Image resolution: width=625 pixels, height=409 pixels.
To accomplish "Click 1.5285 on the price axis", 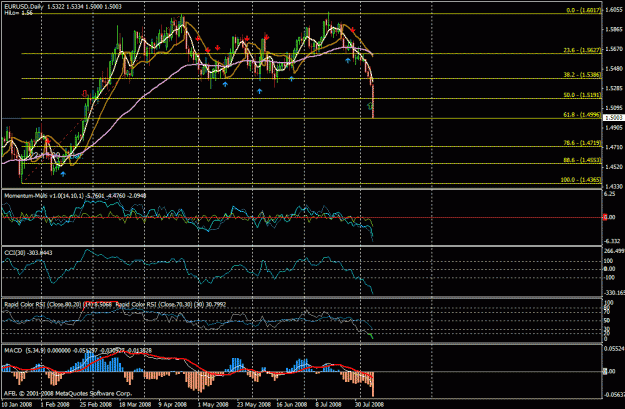I will [x=614, y=88].
